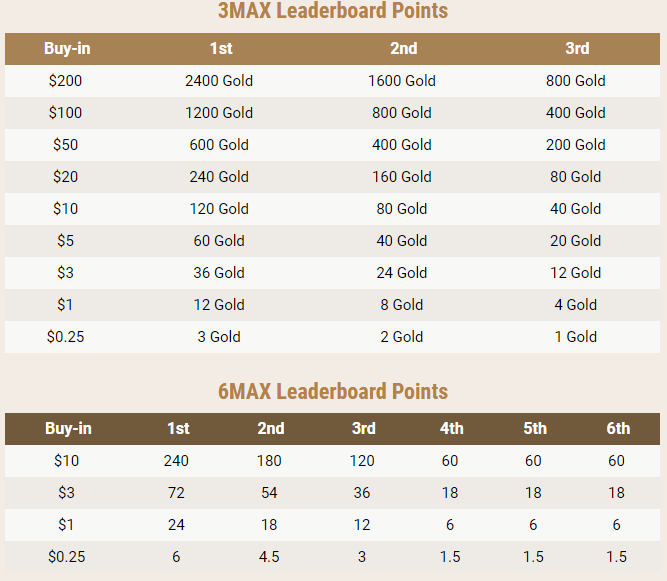This screenshot has width=667, height=581.
Task: Click the 2400 Gold cell
Action: (219, 81)
